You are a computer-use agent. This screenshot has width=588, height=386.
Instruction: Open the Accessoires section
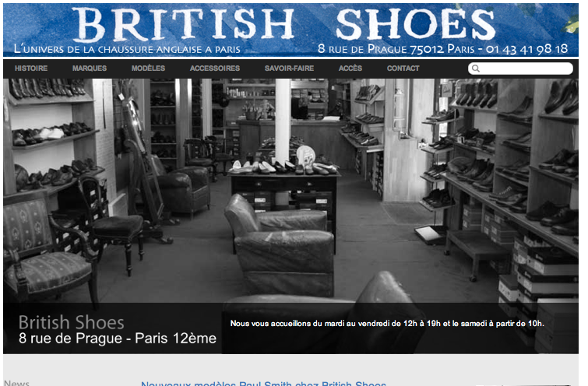[x=215, y=68]
